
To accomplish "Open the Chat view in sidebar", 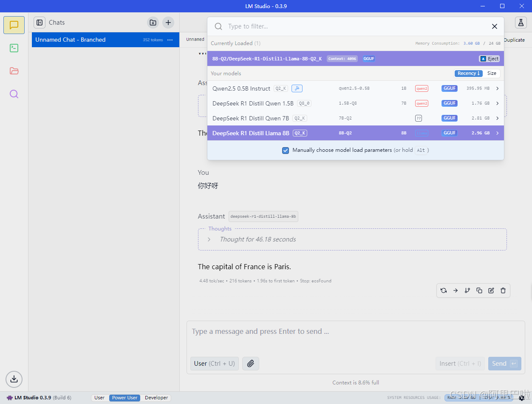I will pyautogui.click(x=14, y=25).
